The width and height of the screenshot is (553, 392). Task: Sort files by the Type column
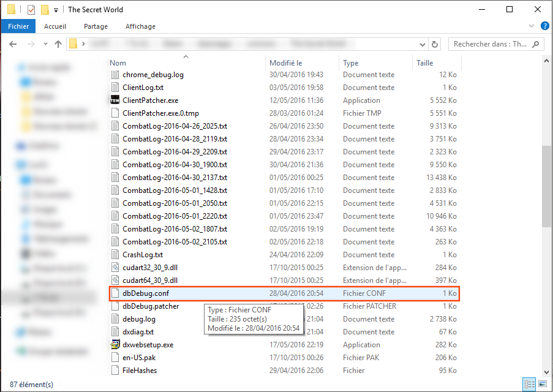point(375,63)
